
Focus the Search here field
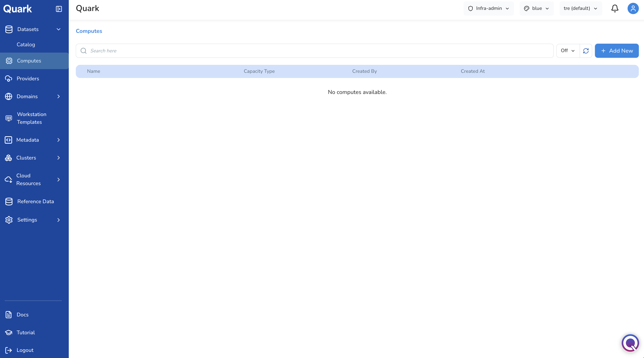tap(314, 51)
